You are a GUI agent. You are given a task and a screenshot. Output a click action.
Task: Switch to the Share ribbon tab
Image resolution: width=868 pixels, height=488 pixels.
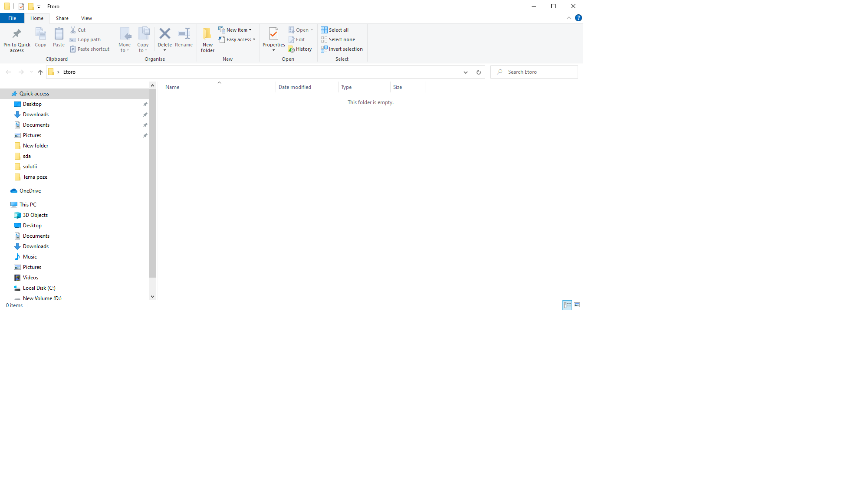(62, 18)
